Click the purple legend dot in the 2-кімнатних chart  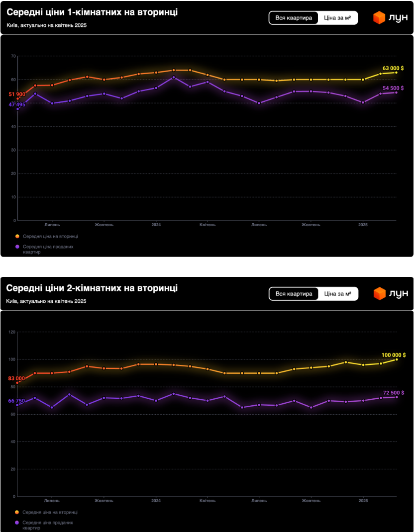17,523
